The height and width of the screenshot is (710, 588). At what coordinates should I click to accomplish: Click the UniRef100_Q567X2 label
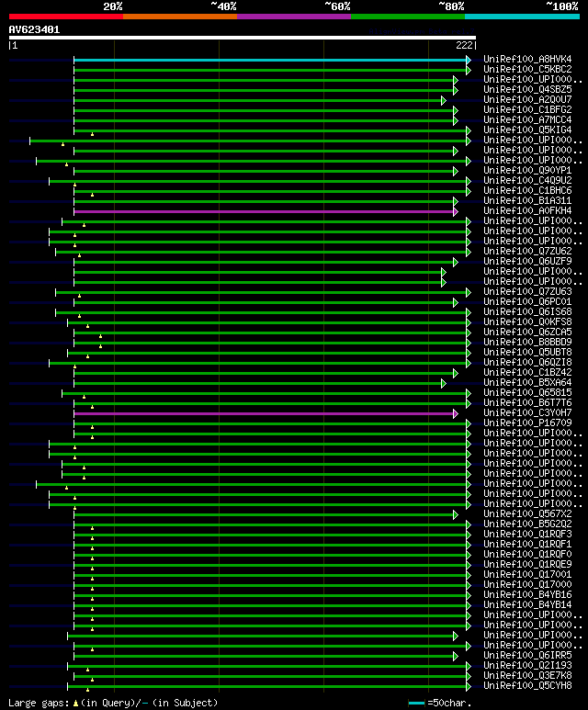tap(527, 514)
